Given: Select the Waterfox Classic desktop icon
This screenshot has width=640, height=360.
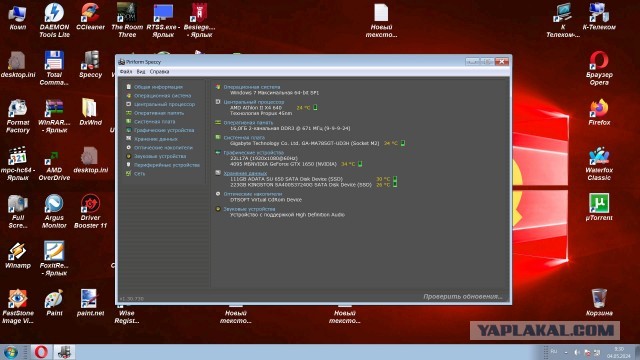Looking at the screenshot, I should pos(599,163).
